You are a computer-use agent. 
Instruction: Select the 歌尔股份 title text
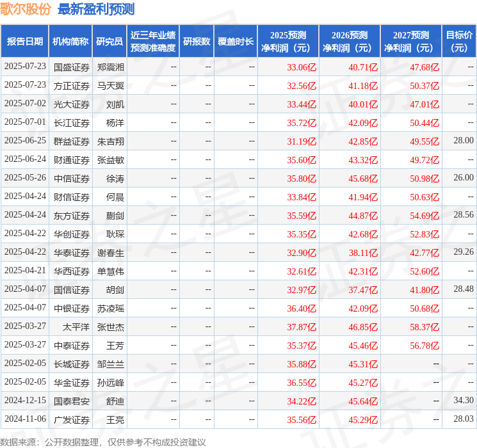[26, 9]
